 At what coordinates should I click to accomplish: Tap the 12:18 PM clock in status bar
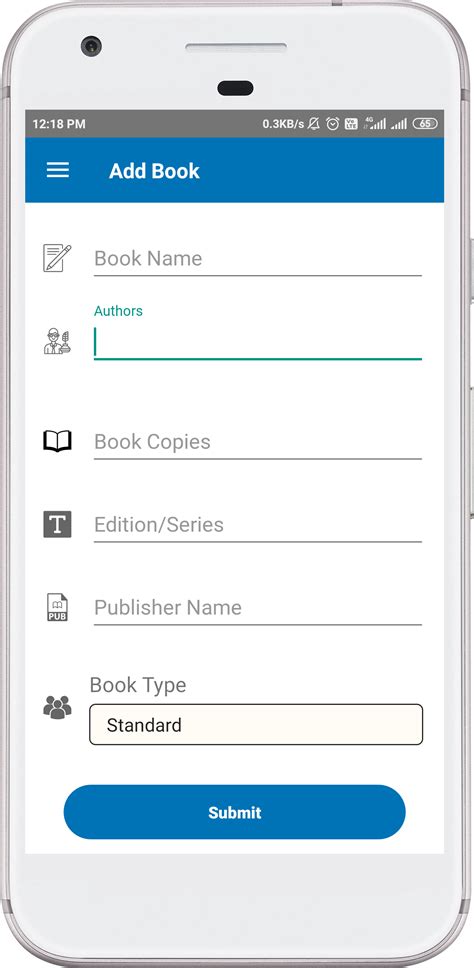pos(59,124)
